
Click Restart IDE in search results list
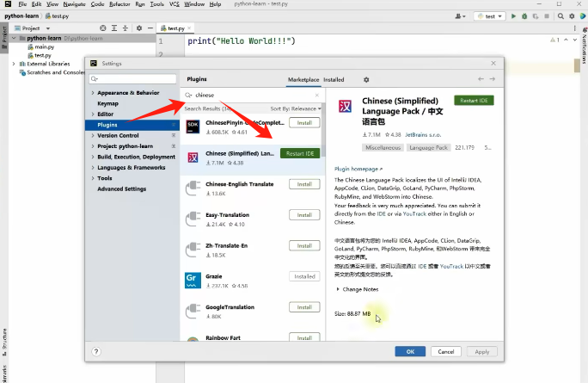pos(300,153)
